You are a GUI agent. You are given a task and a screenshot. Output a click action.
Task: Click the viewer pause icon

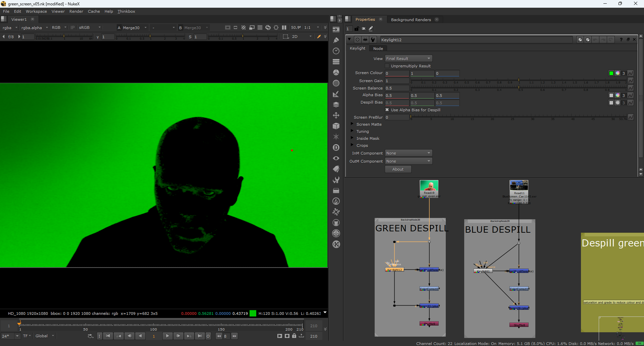pyautogui.click(x=284, y=27)
